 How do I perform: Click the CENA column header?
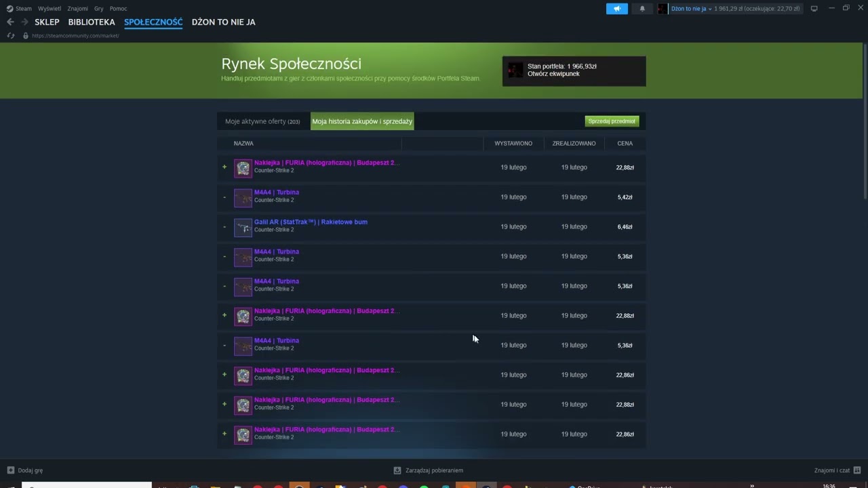point(625,144)
